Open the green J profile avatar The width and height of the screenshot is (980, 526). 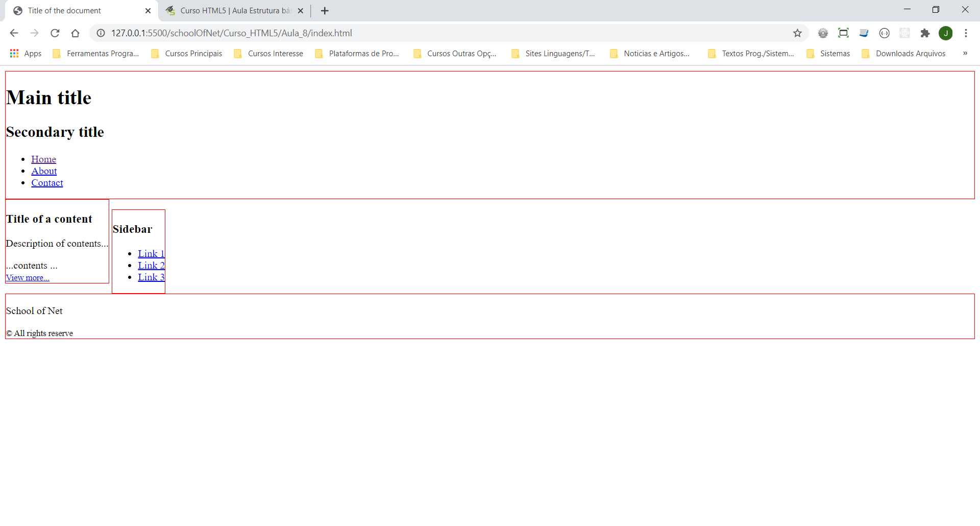[945, 33]
